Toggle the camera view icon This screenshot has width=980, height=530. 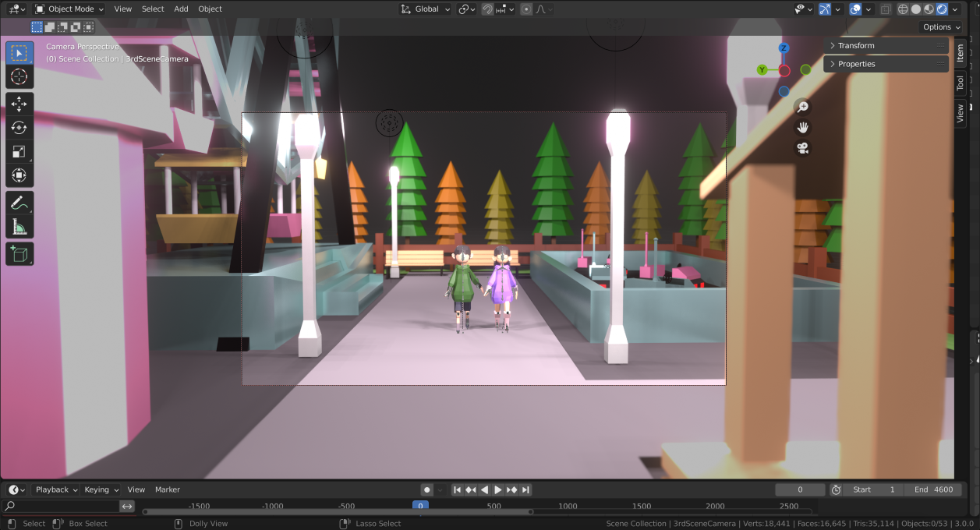pos(802,147)
